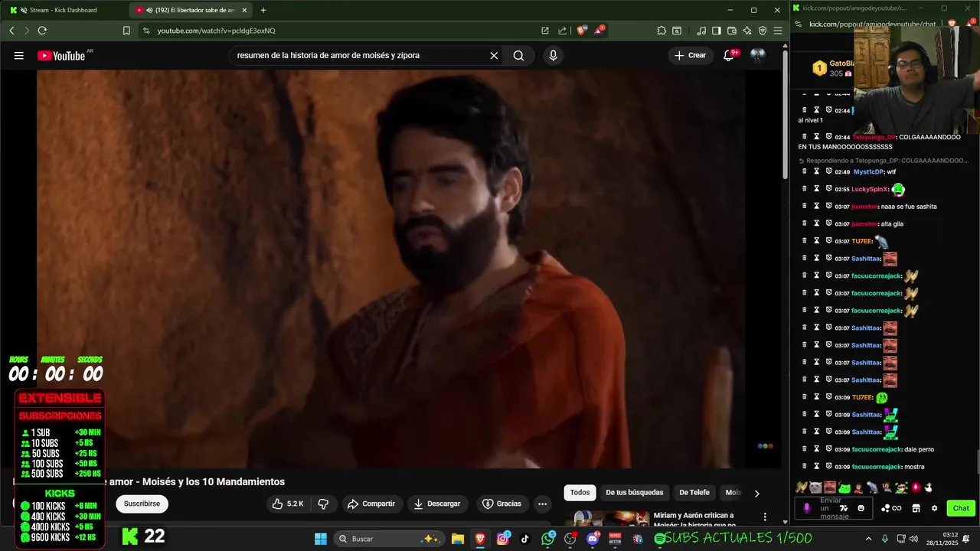
Task: Clear the YouTube search query with the X
Action: coord(494,55)
